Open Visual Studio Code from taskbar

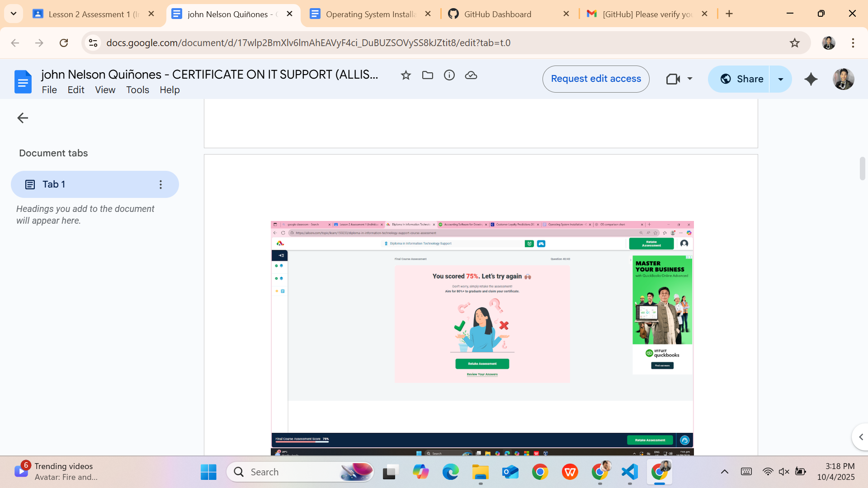(x=630, y=472)
